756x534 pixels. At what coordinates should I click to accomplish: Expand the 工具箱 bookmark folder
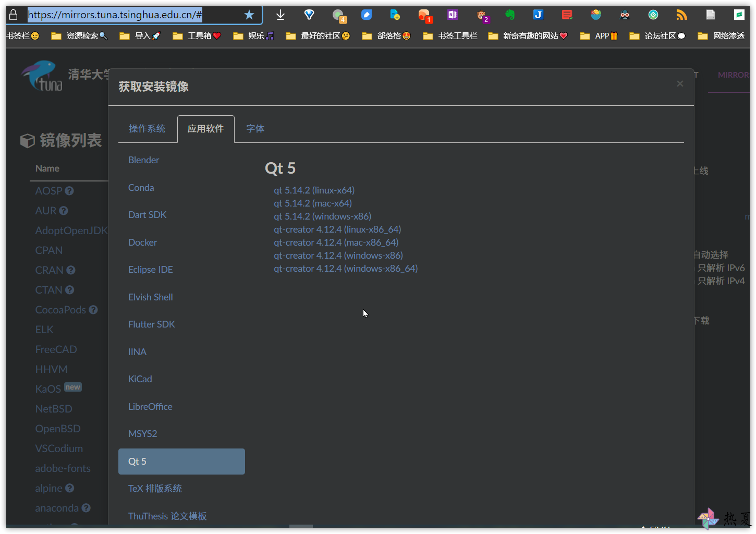197,36
